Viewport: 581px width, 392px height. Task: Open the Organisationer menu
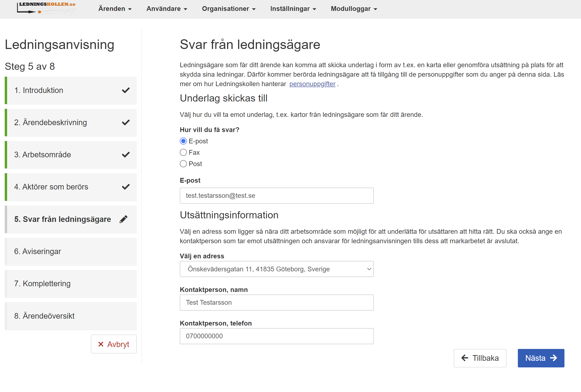click(229, 9)
